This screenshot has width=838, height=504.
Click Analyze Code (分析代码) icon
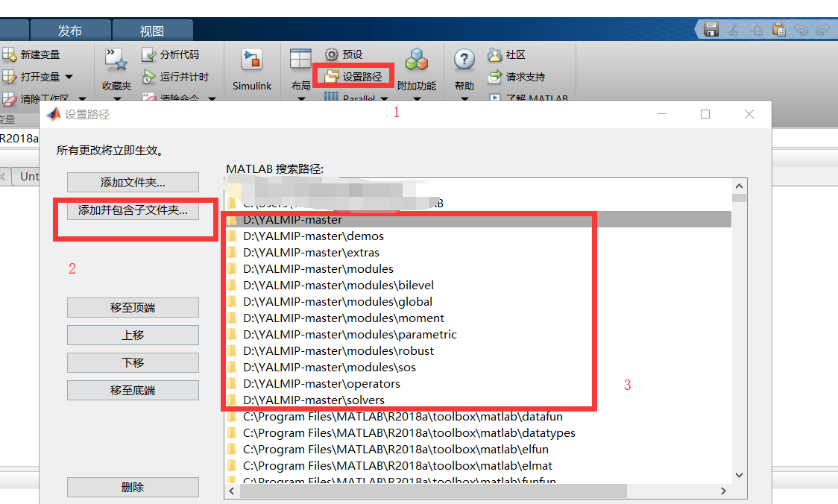[148, 55]
